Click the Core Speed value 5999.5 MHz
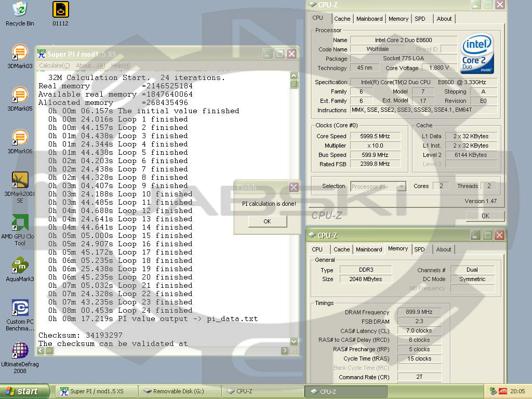Image resolution: width=532 pixels, height=399 pixels. pos(375,136)
